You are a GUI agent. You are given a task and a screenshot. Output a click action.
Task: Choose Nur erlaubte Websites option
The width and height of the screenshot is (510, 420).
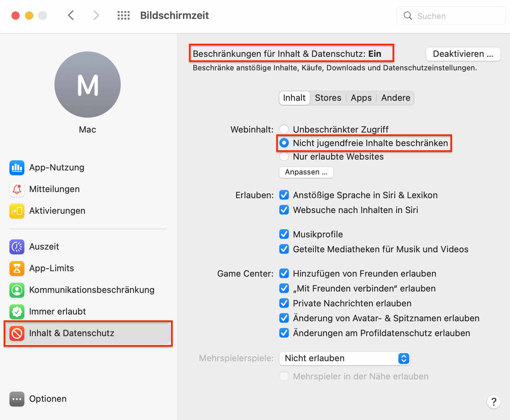284,157
